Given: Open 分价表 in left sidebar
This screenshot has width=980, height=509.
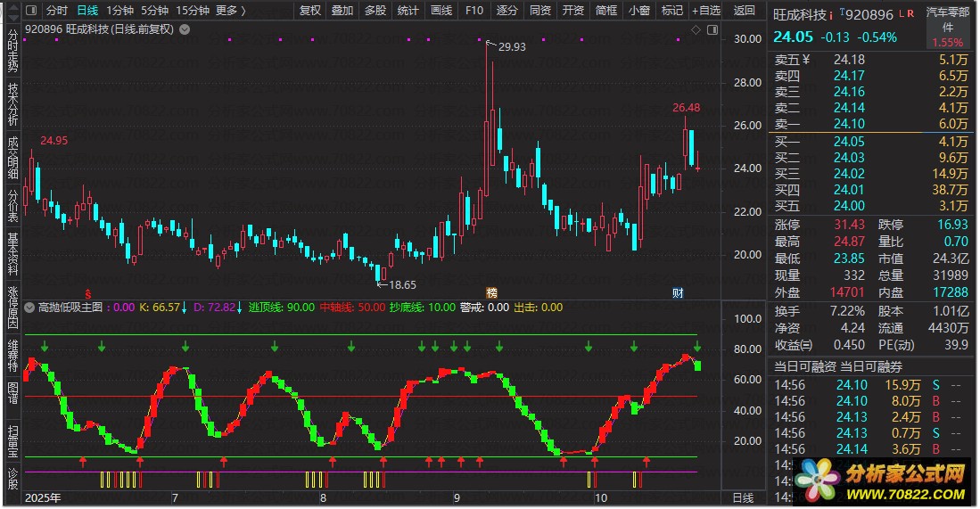Looking at the screenshot, I should tap(12, 206).
